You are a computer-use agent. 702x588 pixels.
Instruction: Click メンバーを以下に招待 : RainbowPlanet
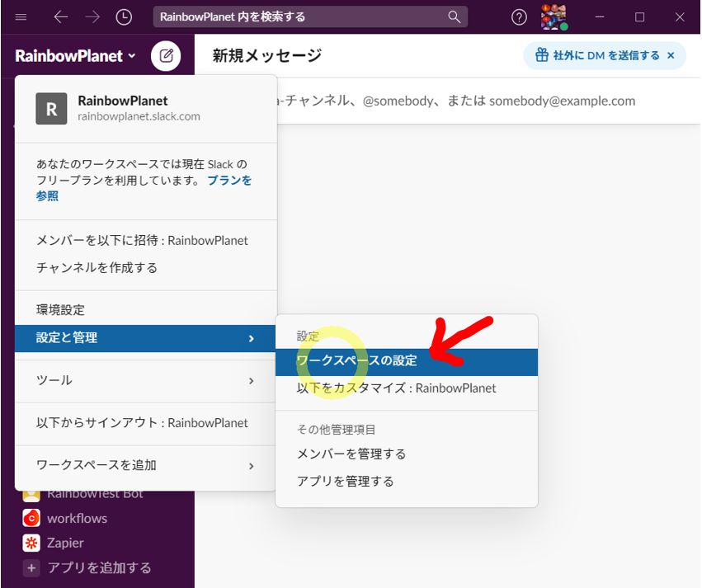coord(145,240)
